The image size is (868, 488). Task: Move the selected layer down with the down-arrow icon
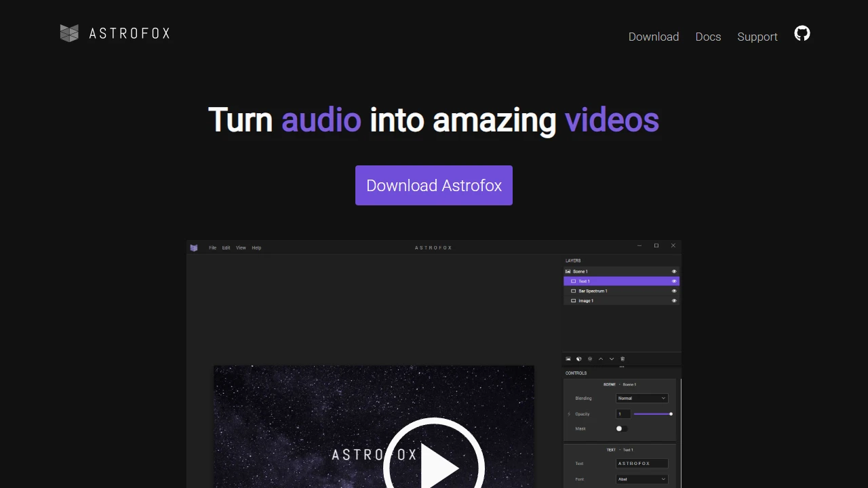[x=612, y=359]
